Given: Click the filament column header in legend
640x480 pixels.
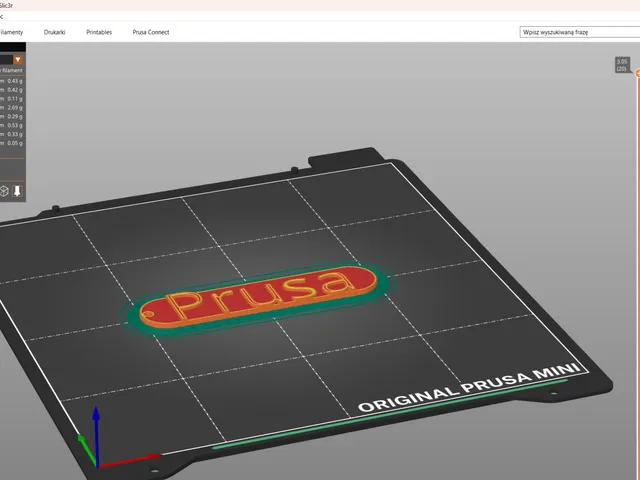Looking at the screenshot, I should click(11, 70).
